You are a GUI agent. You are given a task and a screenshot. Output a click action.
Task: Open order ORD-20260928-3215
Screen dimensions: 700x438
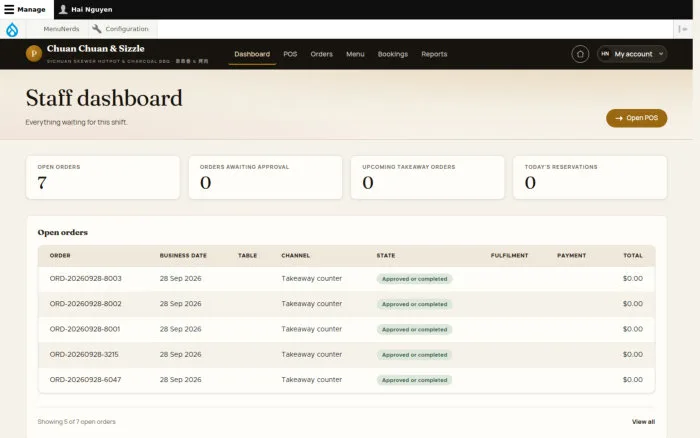point(84,355)
